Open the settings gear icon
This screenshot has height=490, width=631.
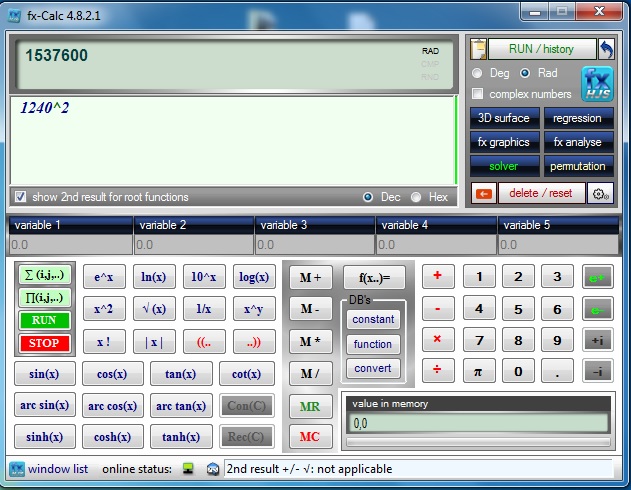(600, 194)
